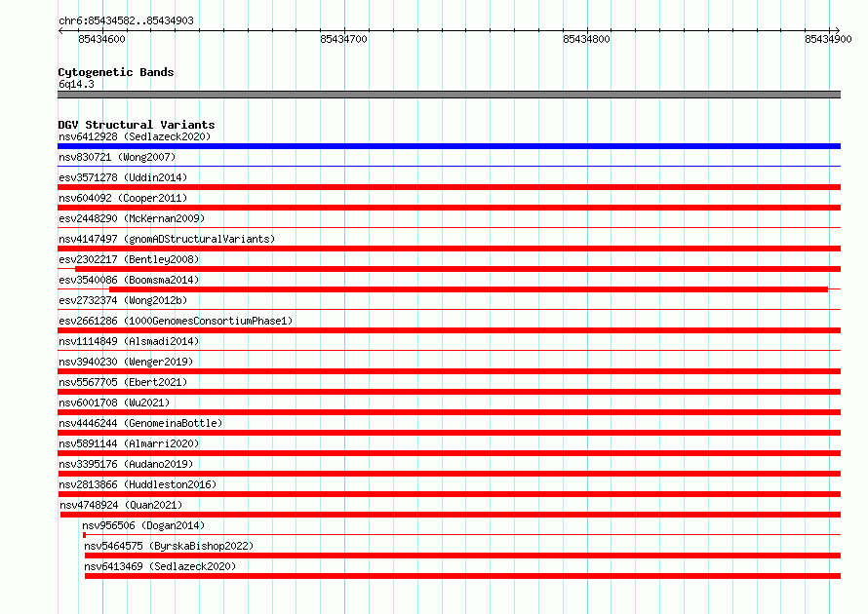Select the blue nsv6412928 variant bar
The image size is (868, 614).
coord(449,146)
